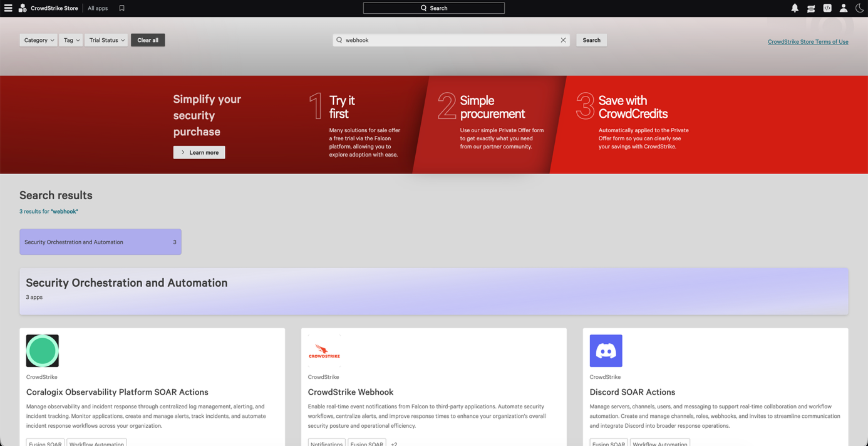Image resolution: width=868 pixels, height=446 pixels.
Task: Toggle dark mode with moon icon
Action: (859, 8)
